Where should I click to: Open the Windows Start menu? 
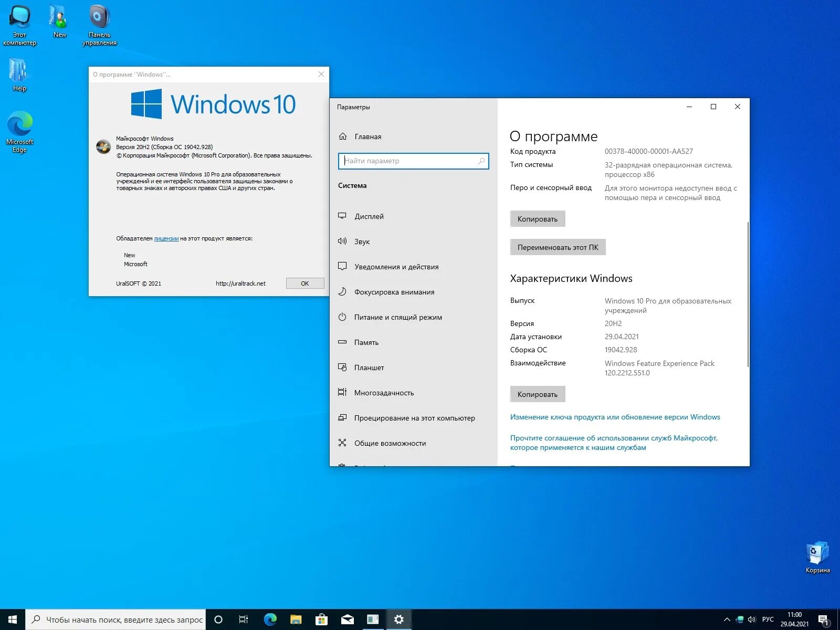13,619
